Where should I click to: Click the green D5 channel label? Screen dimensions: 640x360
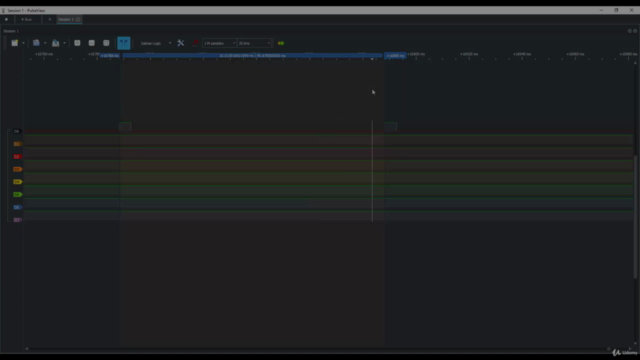point(17,195)
